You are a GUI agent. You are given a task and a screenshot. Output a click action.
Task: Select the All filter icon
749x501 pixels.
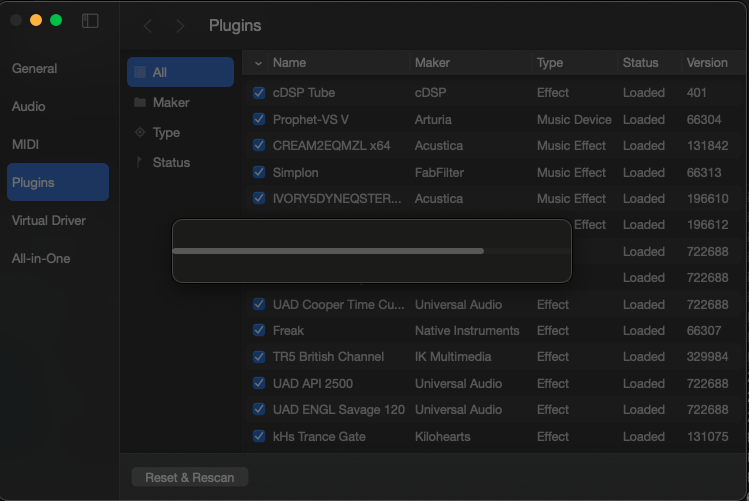[140, 72]
